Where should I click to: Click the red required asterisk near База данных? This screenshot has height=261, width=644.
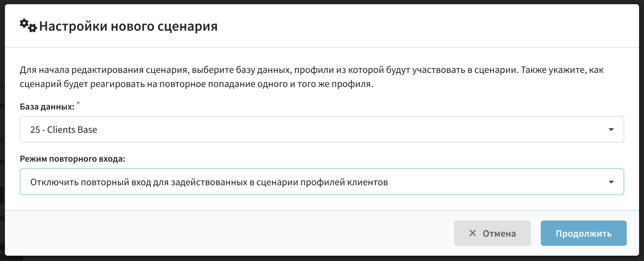(78, 103)
